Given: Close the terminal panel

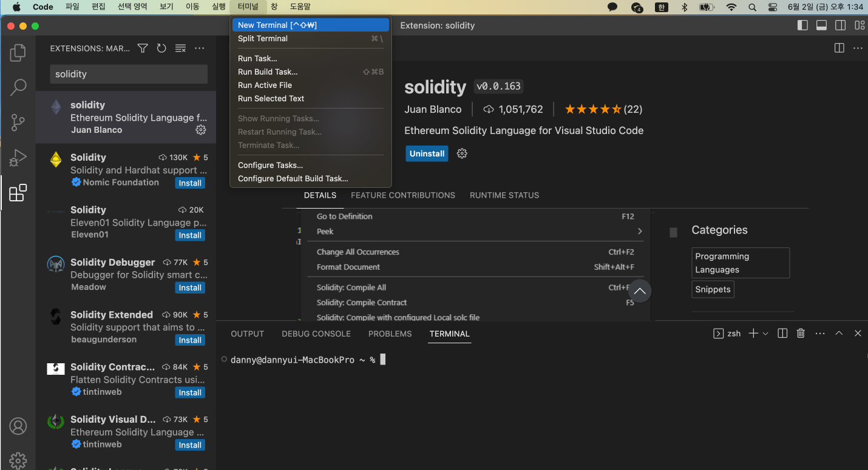Looking at the screenshot, I should click(858, 334).
